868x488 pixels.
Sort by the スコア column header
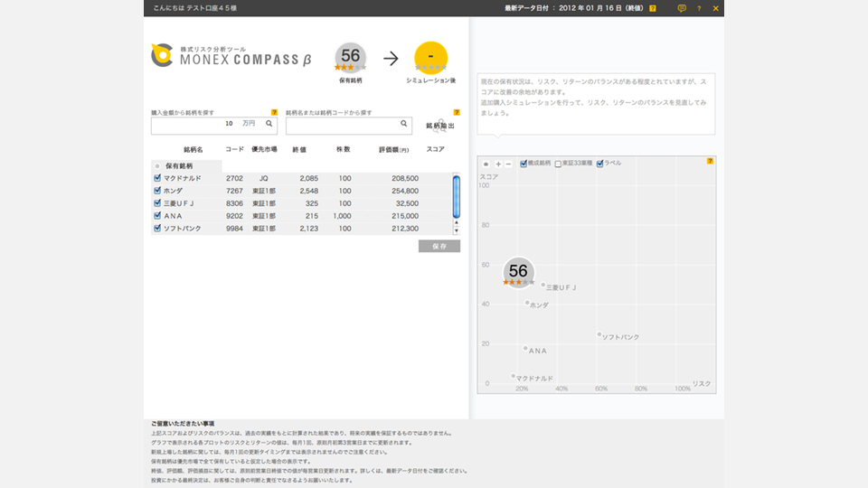pos(435,149)
